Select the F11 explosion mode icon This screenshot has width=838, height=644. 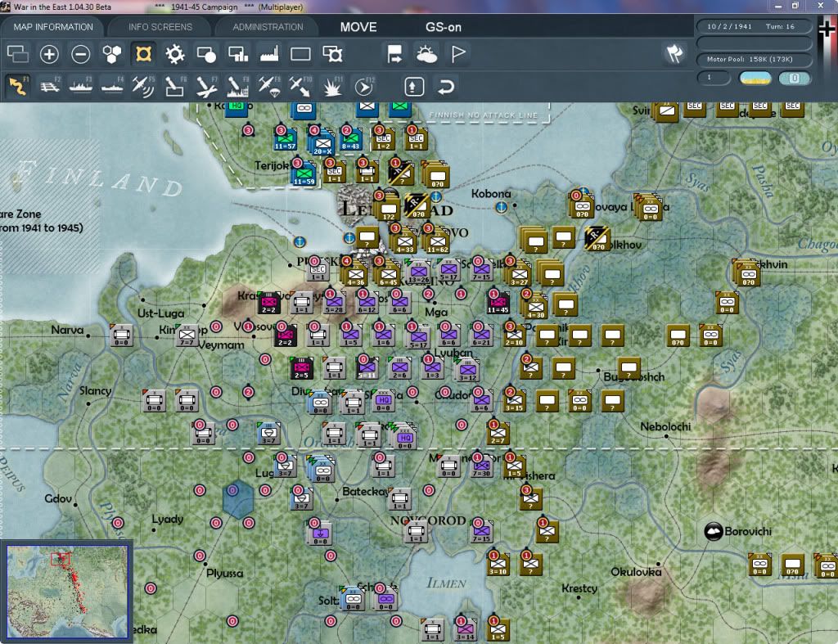(x=332, y=86)
